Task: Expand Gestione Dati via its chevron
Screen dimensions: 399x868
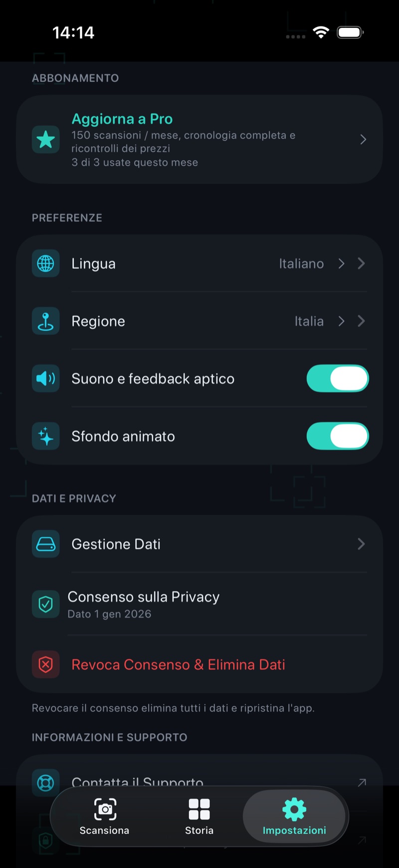Action: click(x=362, y=544)
